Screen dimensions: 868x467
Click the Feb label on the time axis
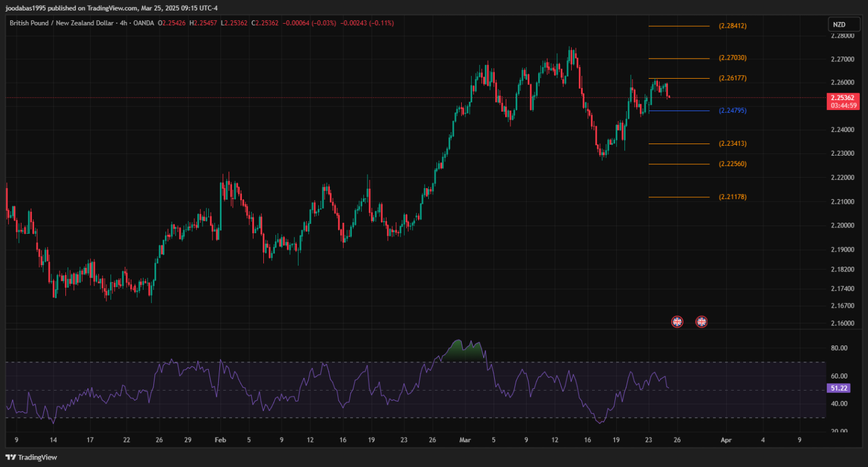coord(220,440)
